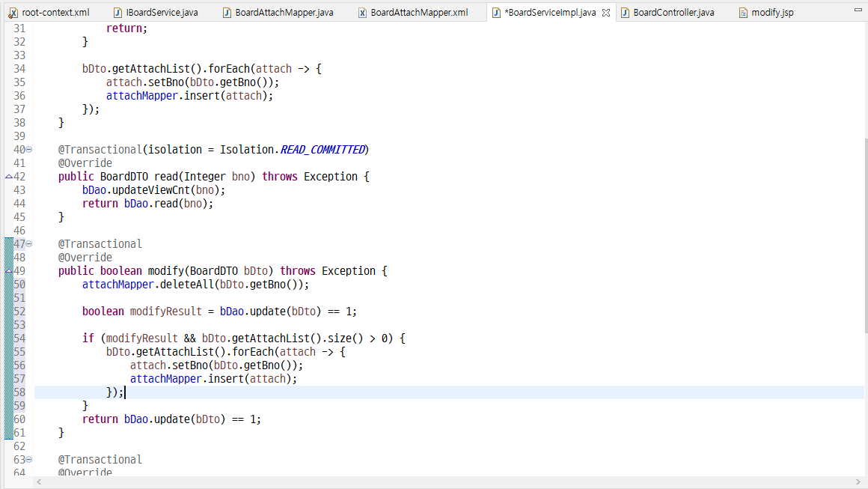Click the if statement on line 54

244,338
